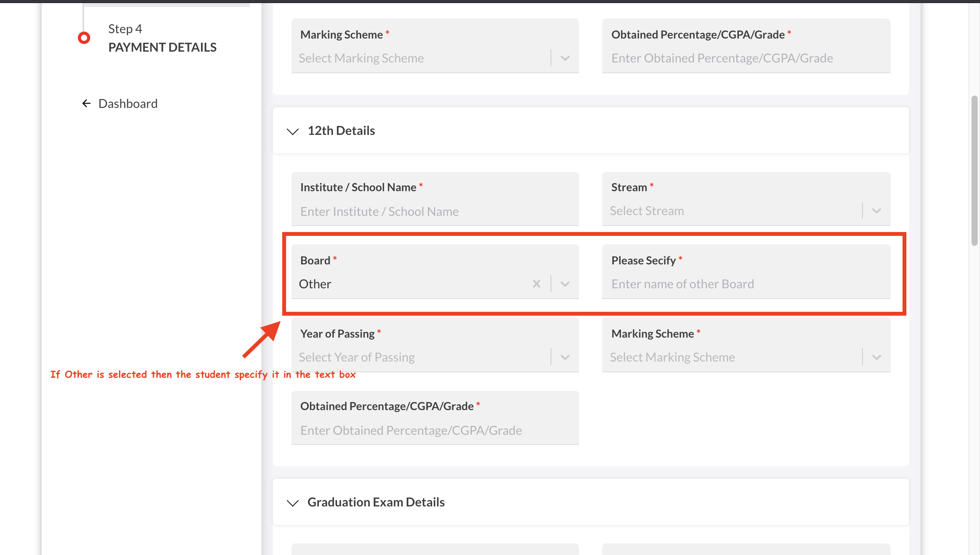980x555 pixels.
Task: Click the 12th Details section header
Action: pos(591,131)
